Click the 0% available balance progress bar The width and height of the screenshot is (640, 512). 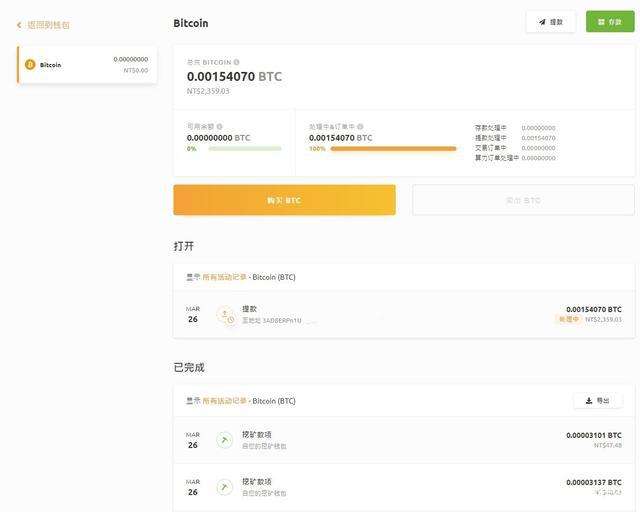point(245,149)
